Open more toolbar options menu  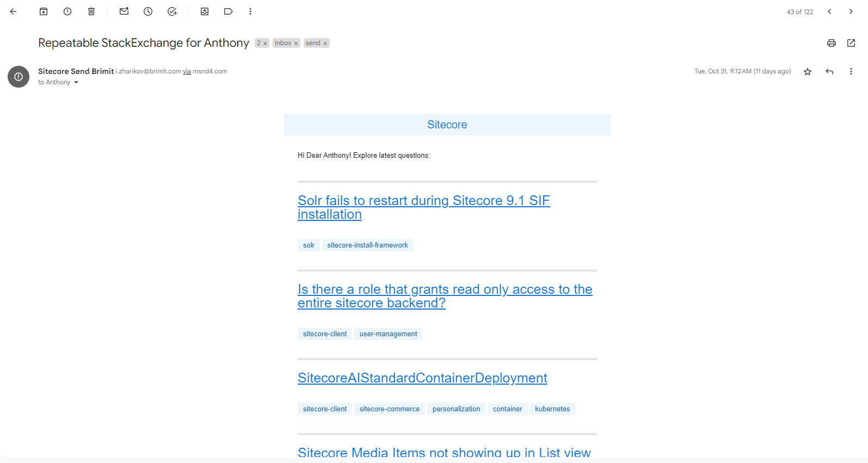click(x=250, y=11)
